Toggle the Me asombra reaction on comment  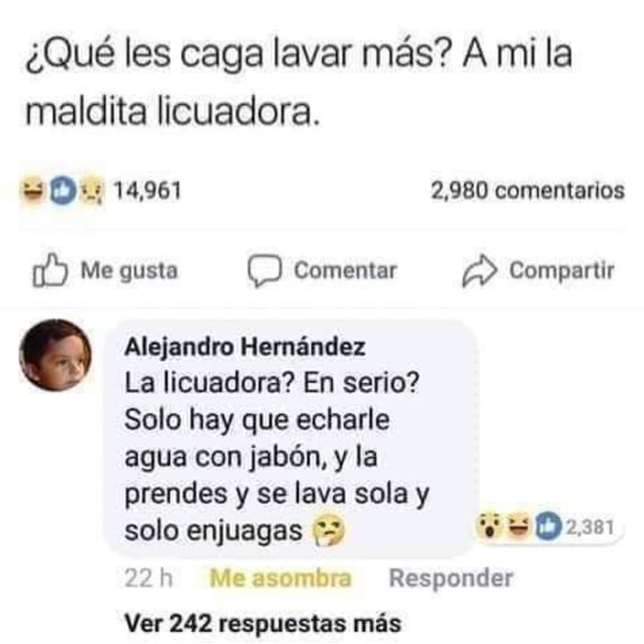280,578
